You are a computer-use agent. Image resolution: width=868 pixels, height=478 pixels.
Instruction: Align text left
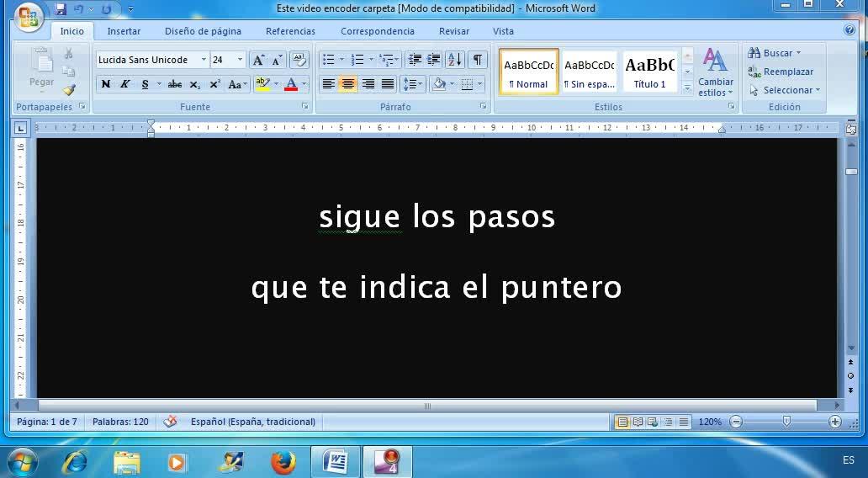(x=328, y=84)
